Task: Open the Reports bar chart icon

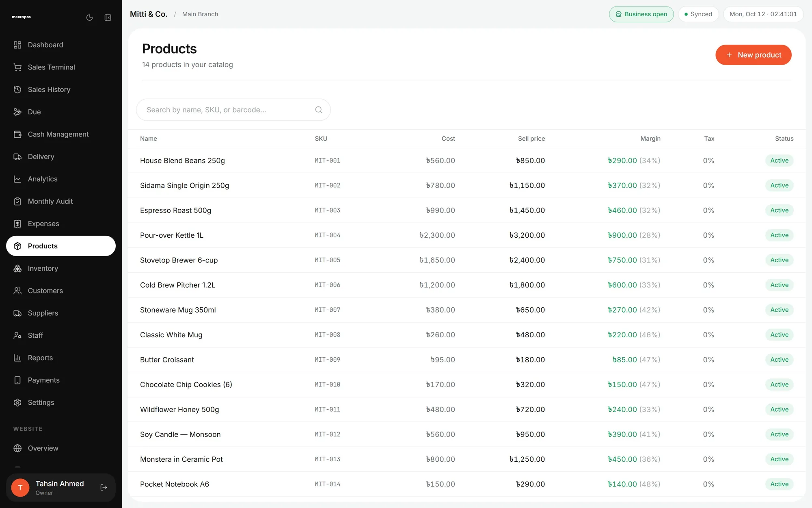Action: (17, 358)
